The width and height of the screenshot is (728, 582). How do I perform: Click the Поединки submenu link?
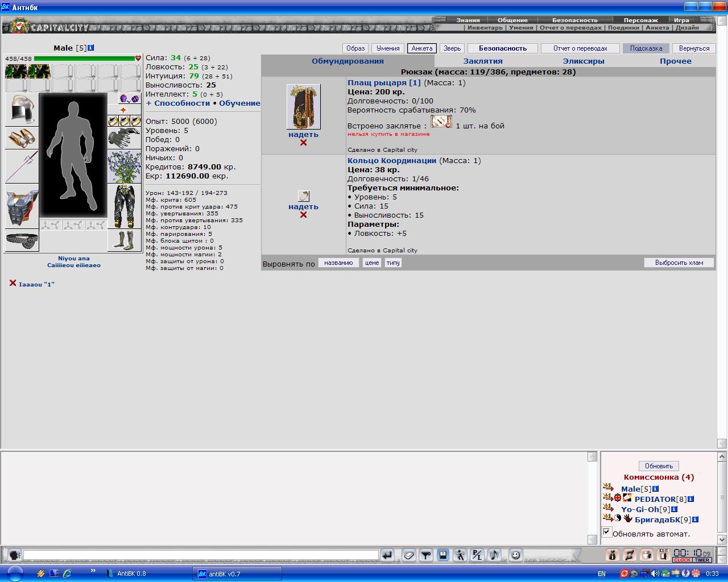(623, 27)
